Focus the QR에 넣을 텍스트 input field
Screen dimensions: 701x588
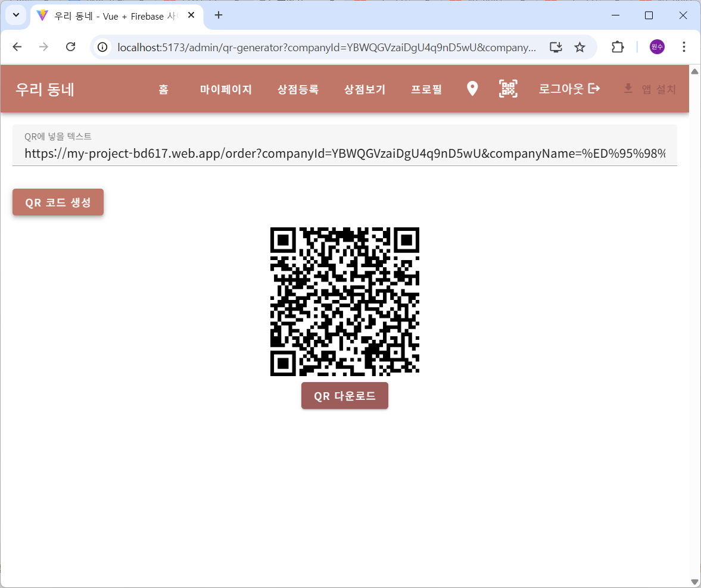coord(345,146)
